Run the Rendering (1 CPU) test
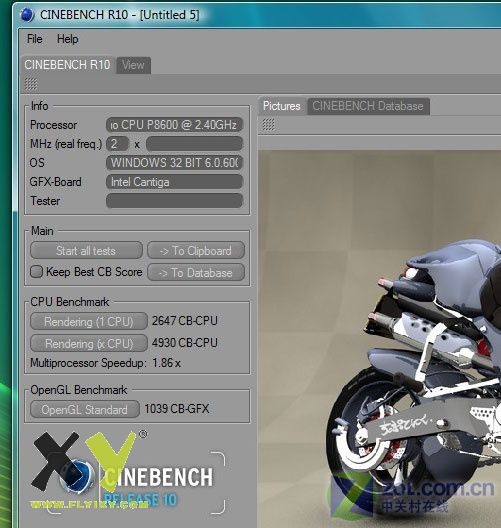The image size is (501, 528). (x=89, y=322)
